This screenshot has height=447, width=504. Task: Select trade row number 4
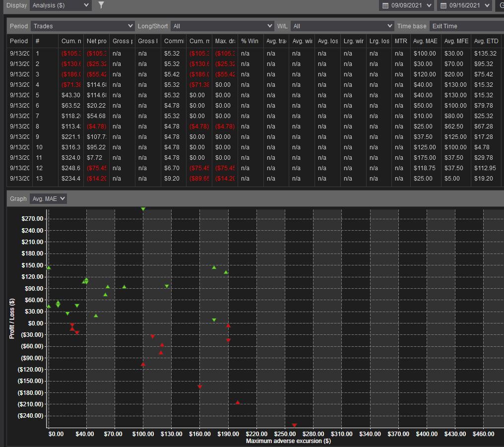coord(255,84)
